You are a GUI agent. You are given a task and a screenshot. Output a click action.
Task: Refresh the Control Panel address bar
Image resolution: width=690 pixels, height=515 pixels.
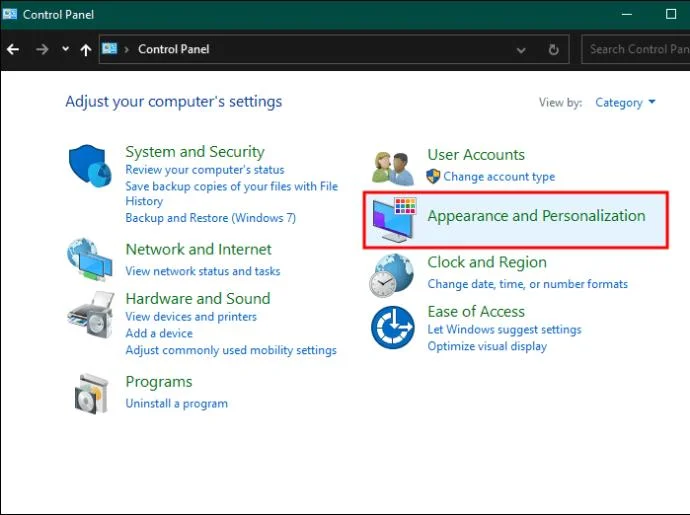tap(554, 50)
